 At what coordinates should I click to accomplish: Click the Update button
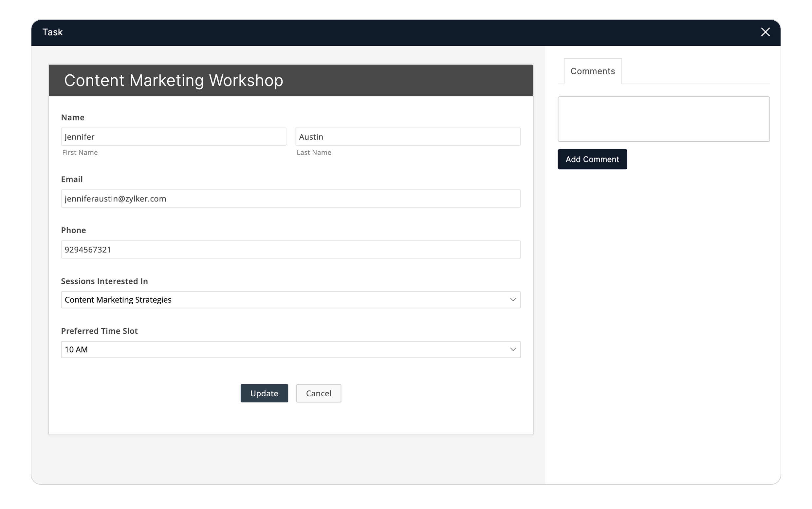pyautogui.click(x=264, y=393)
